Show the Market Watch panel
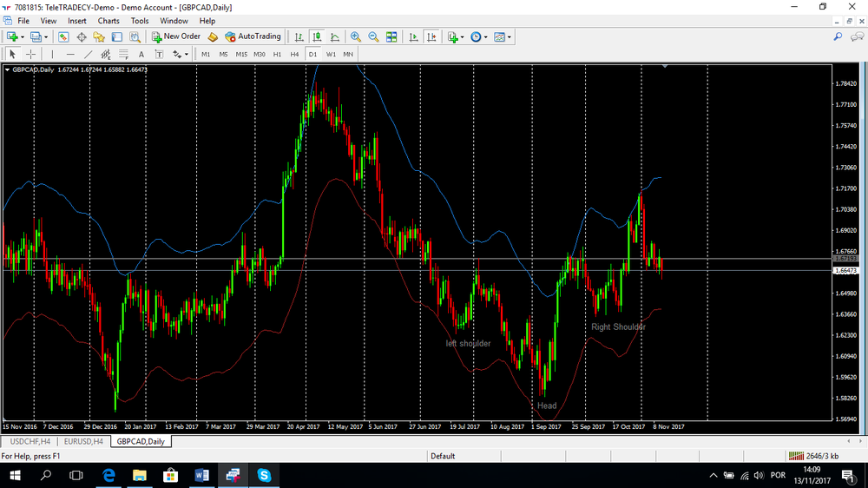868x488 pixels. coord(63,36)
